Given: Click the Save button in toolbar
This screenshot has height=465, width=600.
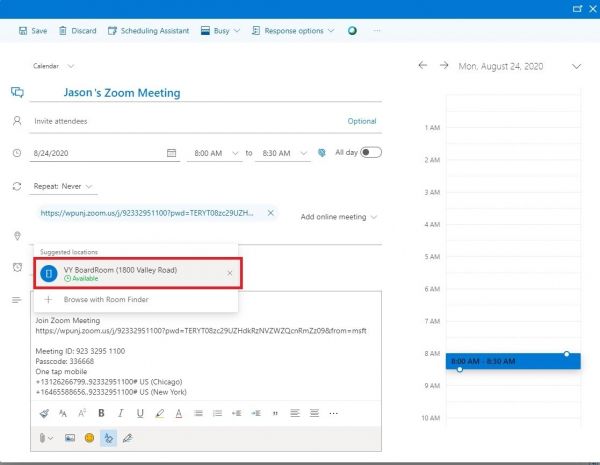Looking at the screenshot, I should tap(33, 31).
